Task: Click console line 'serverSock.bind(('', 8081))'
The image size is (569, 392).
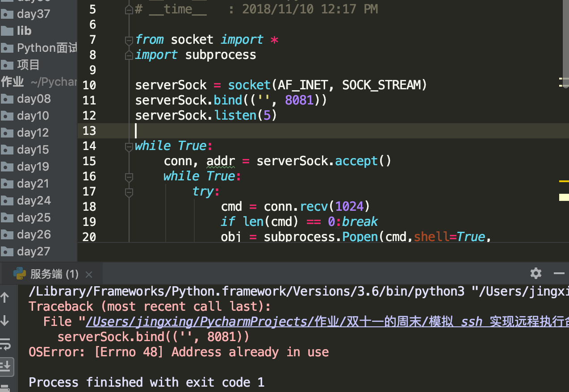Action: click(154, 337)
